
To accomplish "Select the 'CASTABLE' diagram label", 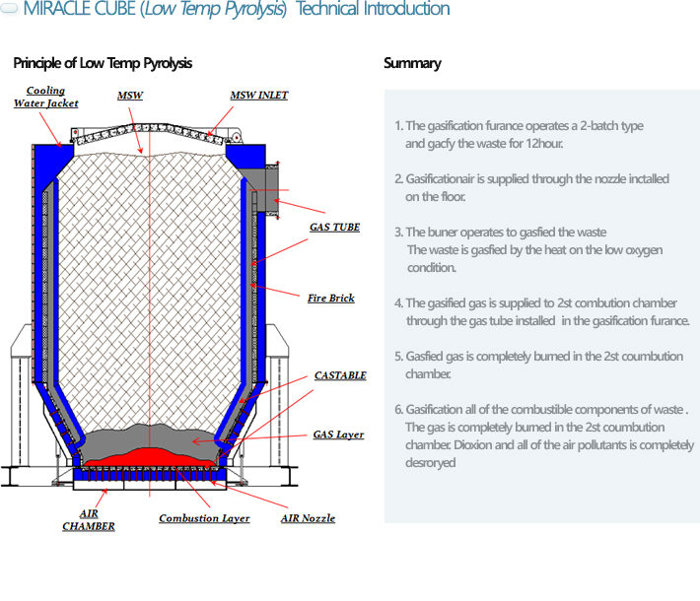I will click(340, 375).
